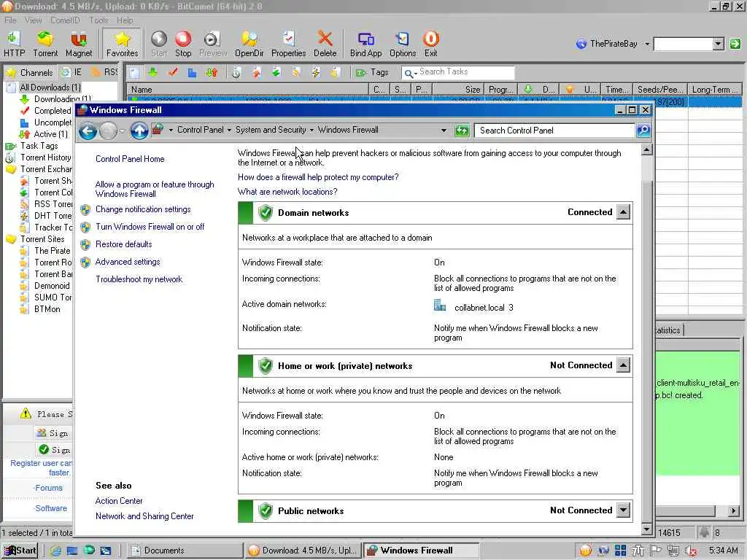Open the recent pages dropdown next to Forward
The image size is (747, 560).
(122, 131)
